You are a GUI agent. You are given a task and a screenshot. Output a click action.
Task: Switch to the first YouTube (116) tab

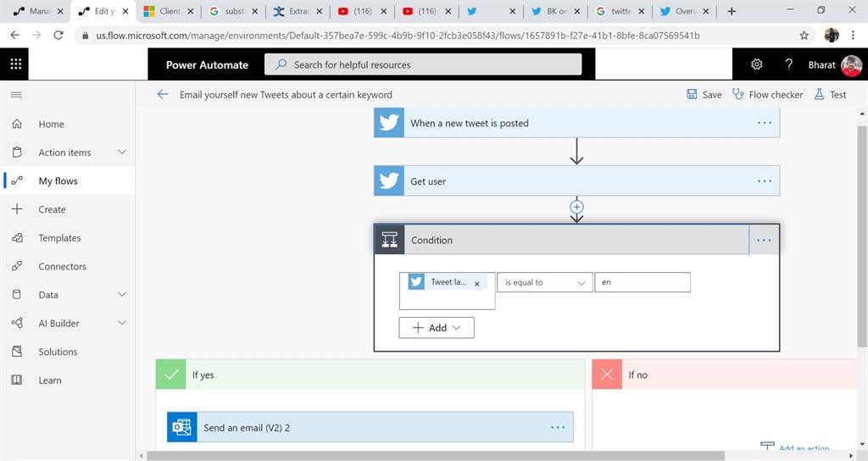point(362,11)
